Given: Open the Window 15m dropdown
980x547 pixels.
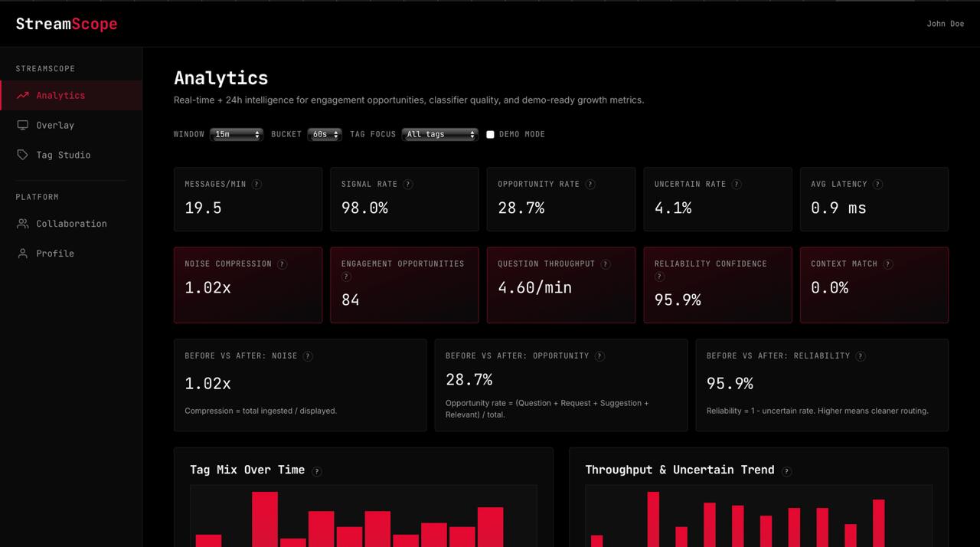Looking at the screenshot, I should (237, 134).
